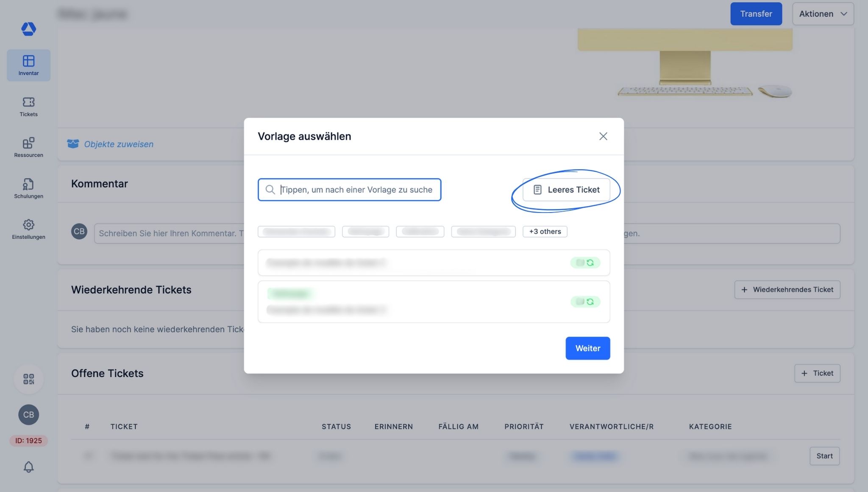Viewport: 868px width, 492px height.
Task: Click the CB user avatar in sidebar
Action: pyautogui.click(x=28, y=414)
